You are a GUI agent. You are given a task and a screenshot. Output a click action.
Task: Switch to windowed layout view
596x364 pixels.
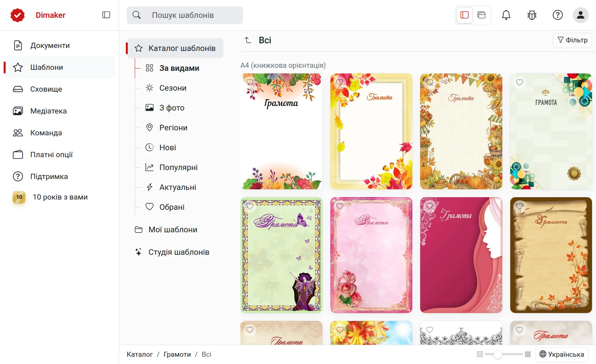[481, 15]
